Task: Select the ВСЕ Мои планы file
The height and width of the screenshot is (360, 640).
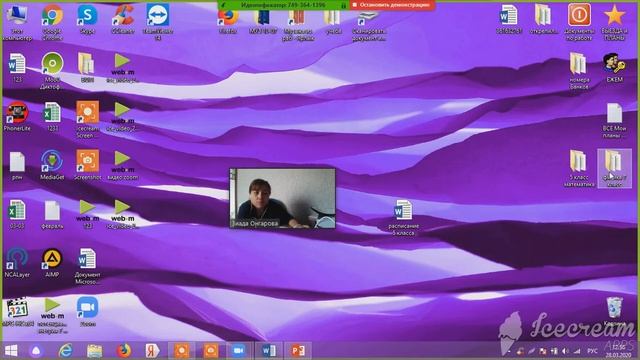Action: [x=614, y=120]
